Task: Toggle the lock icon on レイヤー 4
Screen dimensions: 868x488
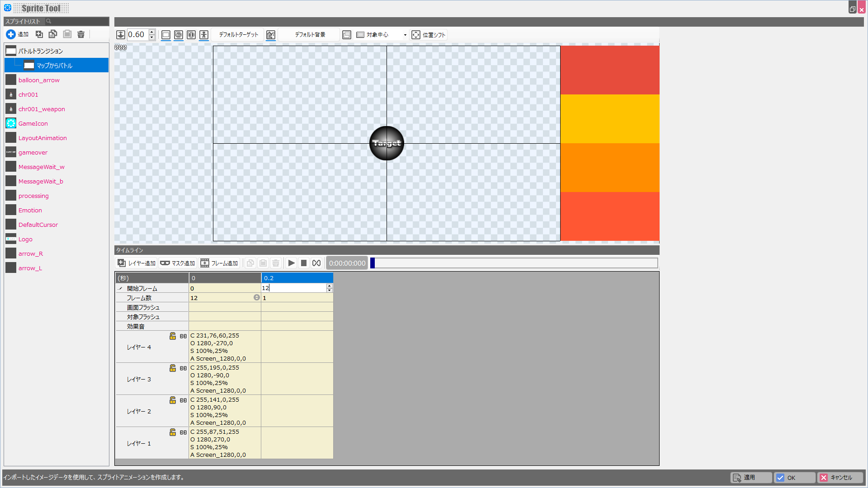Action: (173, 336)
